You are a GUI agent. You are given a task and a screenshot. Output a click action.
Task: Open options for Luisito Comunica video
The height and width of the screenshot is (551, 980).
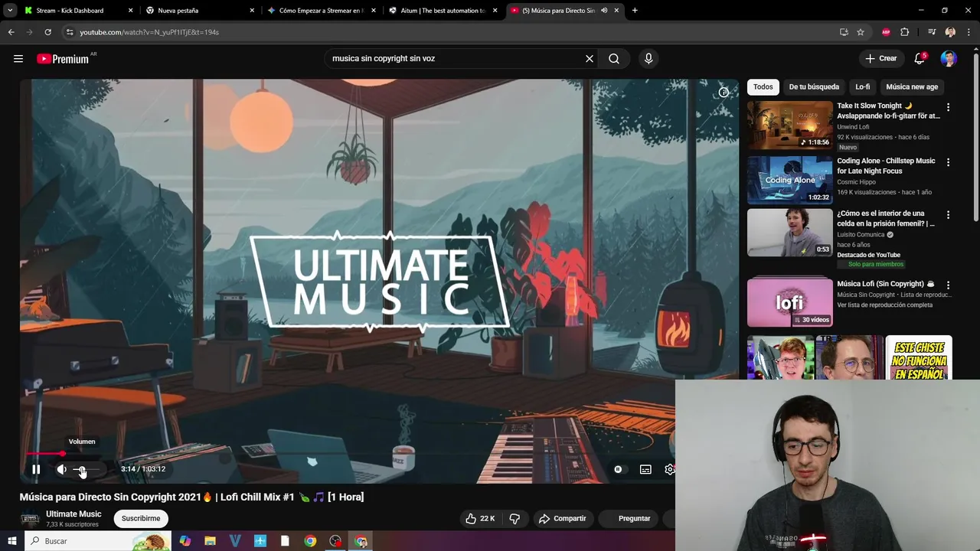click(x=948, y=215)
